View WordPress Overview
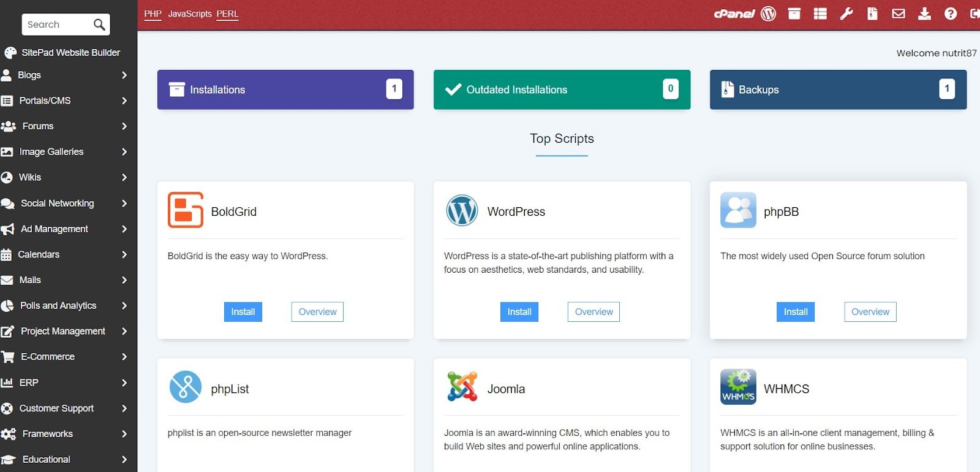 tap(594, 311)
